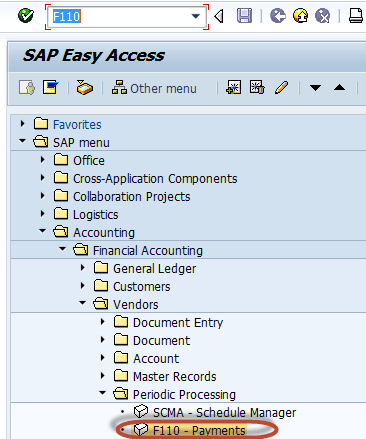The width and height of the screenshot is (366, 439).
Task: Expand the Logistics folder node
Action: (43, 214)
